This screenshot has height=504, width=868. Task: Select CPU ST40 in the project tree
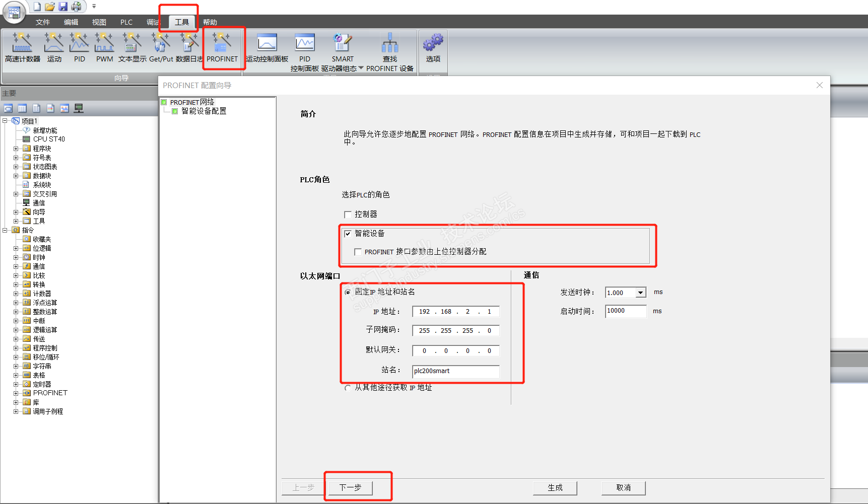pyautogui.click(x=49, y=139)
